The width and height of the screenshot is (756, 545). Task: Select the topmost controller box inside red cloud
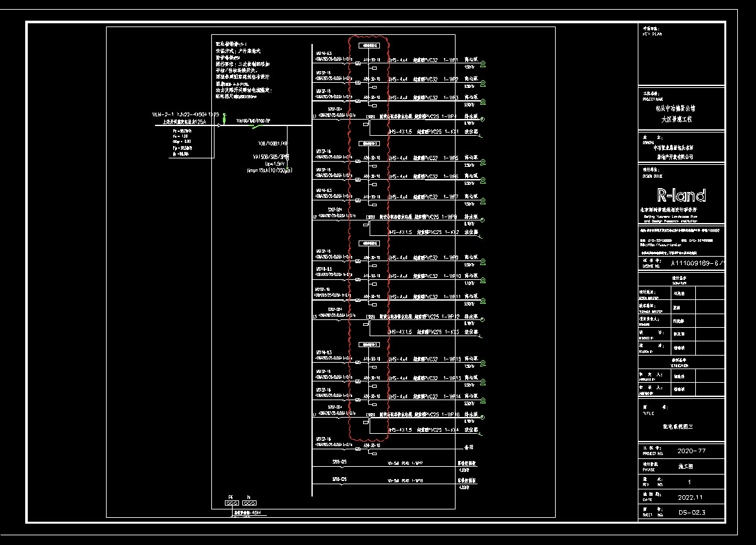click(x=368, y=46)
